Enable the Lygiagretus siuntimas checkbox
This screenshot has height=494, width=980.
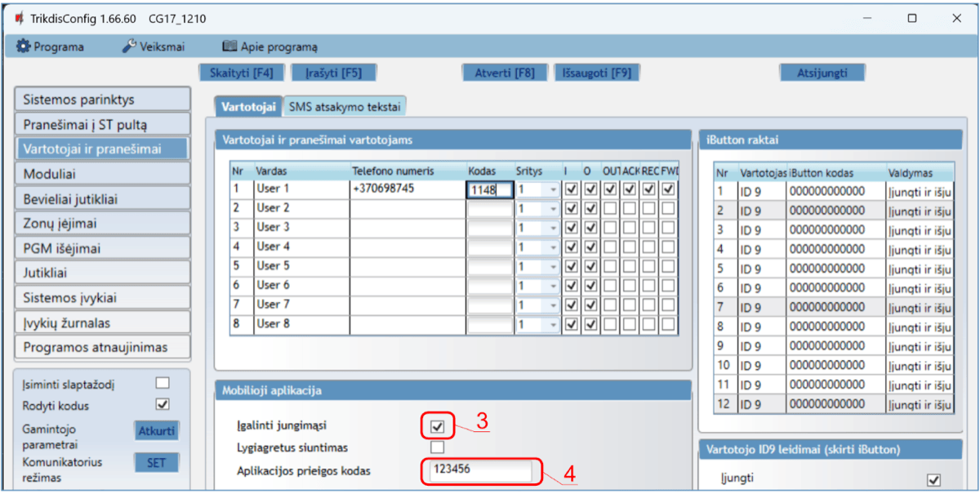[x=439, y=447]
